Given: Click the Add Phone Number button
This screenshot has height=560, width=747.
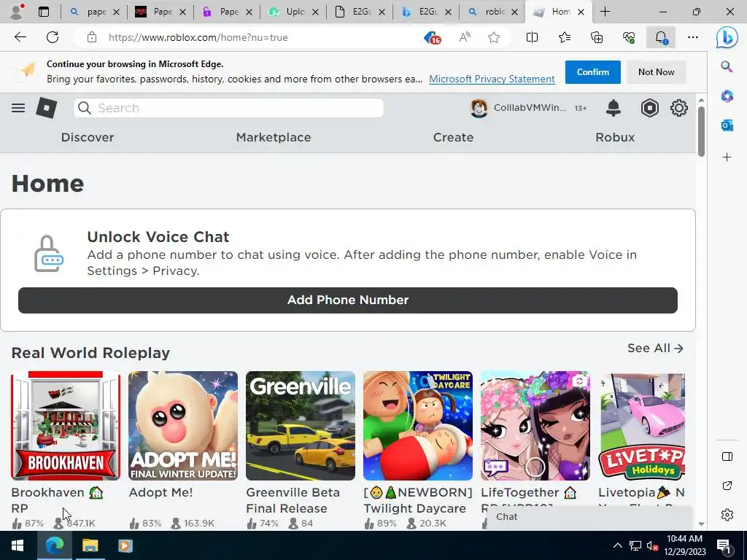Looking at the screenshot, I should [x=348, y=300].
